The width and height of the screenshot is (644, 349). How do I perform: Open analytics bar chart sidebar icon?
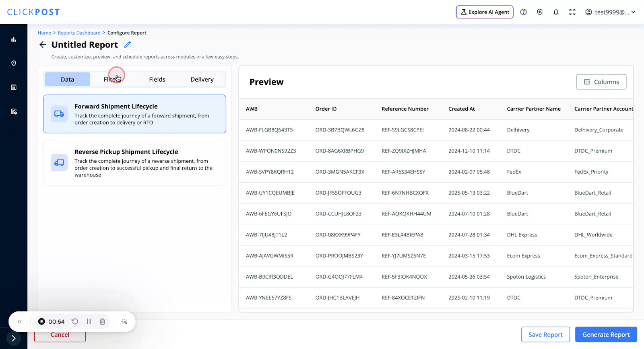point(14,39)
